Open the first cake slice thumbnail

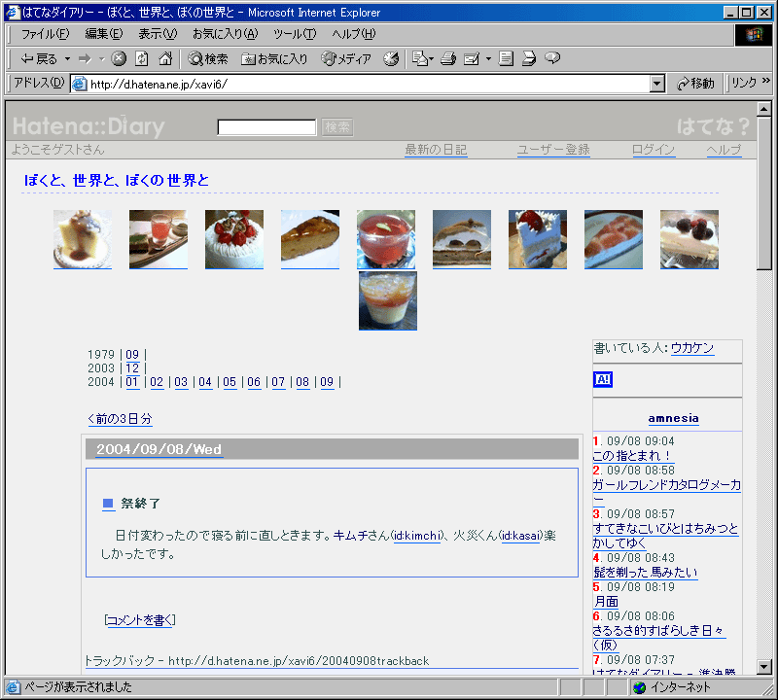(83, 239)
